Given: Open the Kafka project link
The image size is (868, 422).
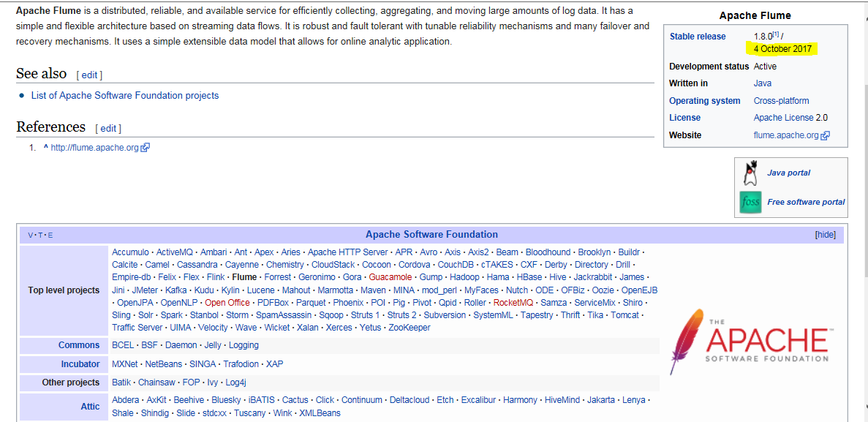Looking at the screenshot, I should [176, 290].
